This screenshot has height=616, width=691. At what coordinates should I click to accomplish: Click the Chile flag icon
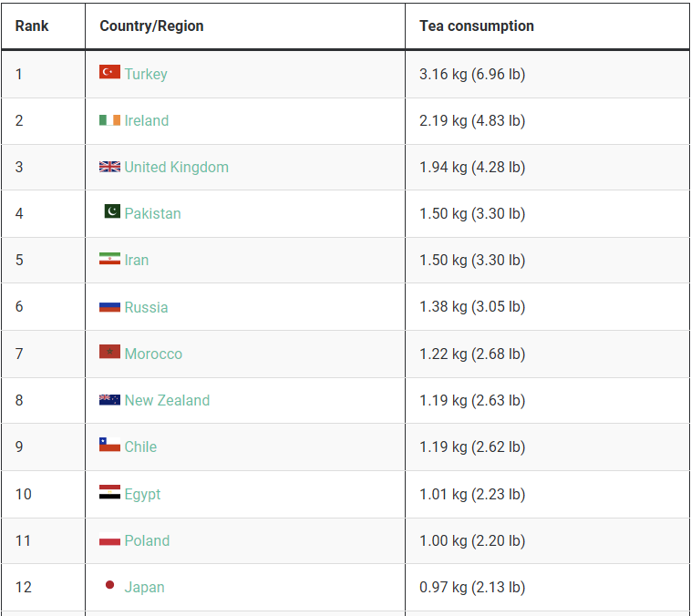(109, 446)
